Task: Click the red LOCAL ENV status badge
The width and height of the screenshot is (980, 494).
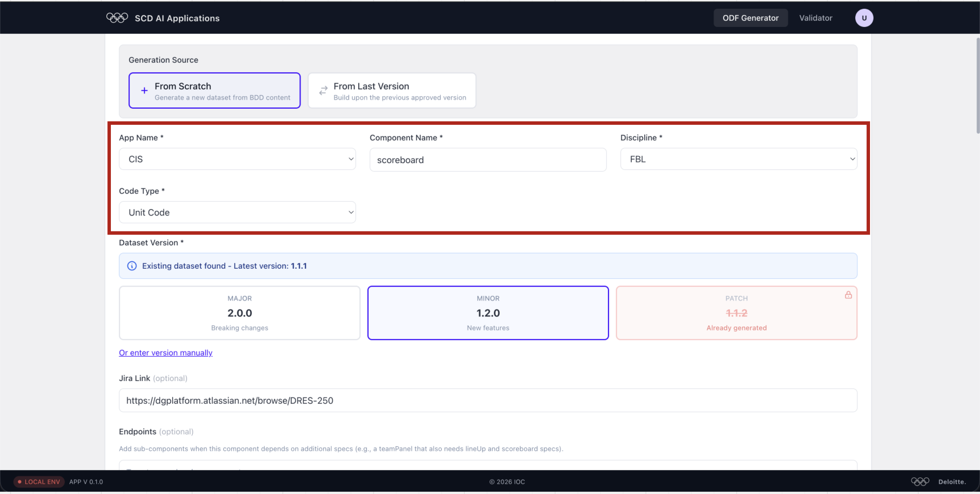Action: 39,482
